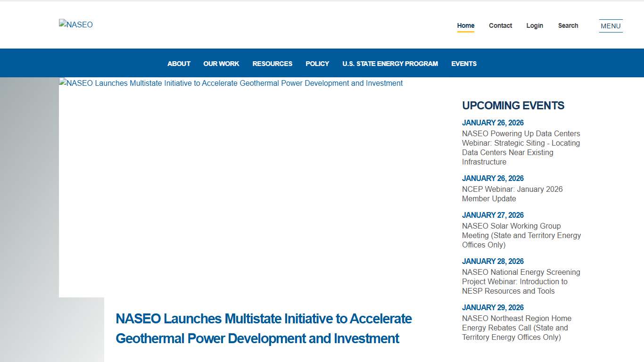Open the EVENTS menu item
This screenshot has width=644, height=362.
coord(463,64)
